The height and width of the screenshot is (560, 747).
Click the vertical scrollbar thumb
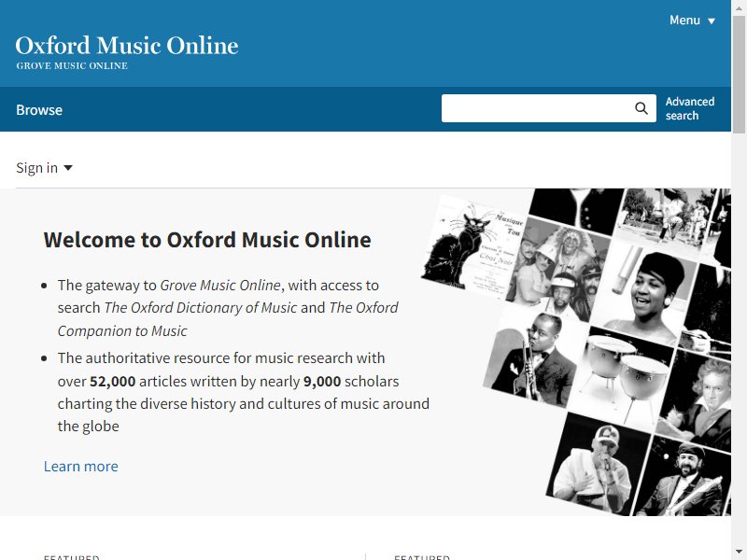[x=739, y=74]
